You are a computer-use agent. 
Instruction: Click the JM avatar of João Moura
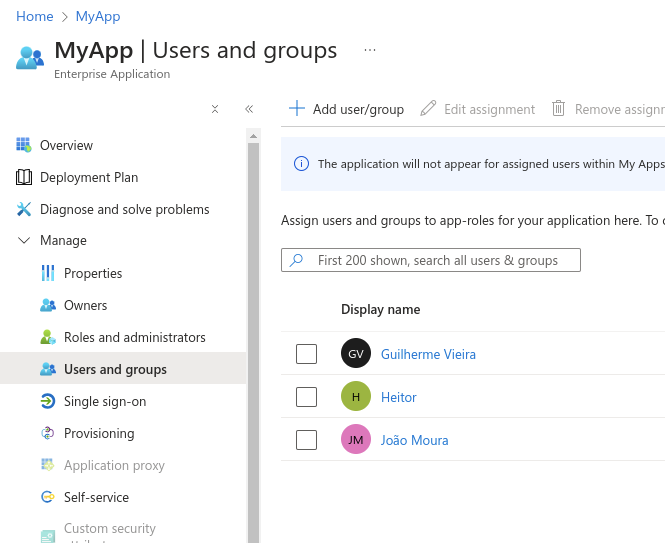tap(356, 439)
